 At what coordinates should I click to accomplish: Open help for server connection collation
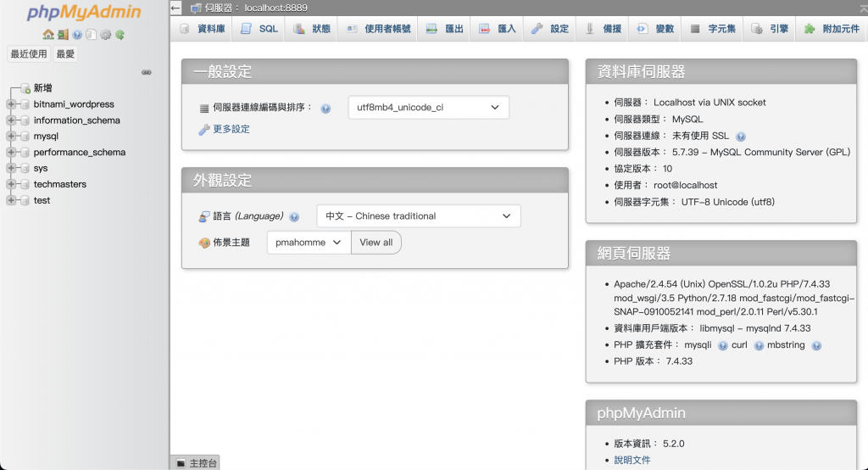point(325,109)
